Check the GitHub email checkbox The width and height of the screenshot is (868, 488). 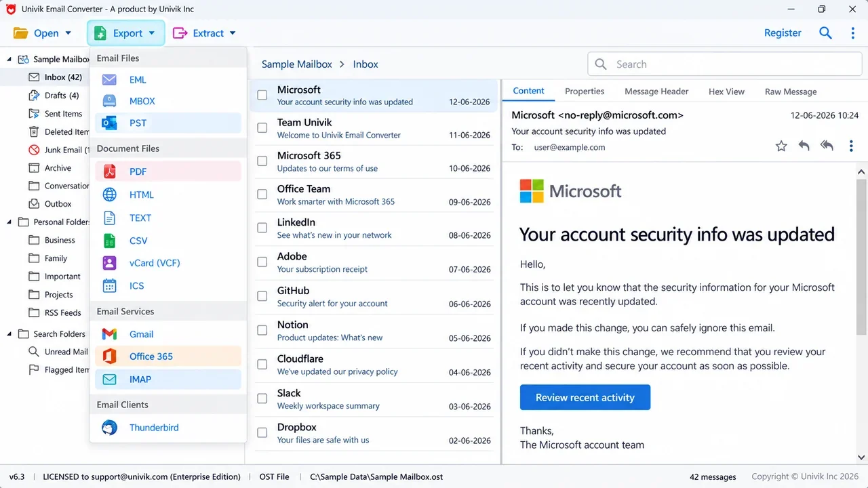262,296
